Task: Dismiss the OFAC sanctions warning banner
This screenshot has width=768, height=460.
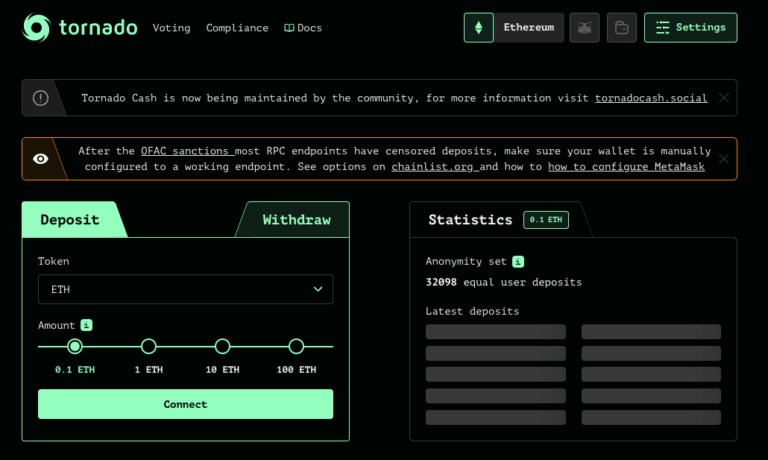Action: pos(723,159)
